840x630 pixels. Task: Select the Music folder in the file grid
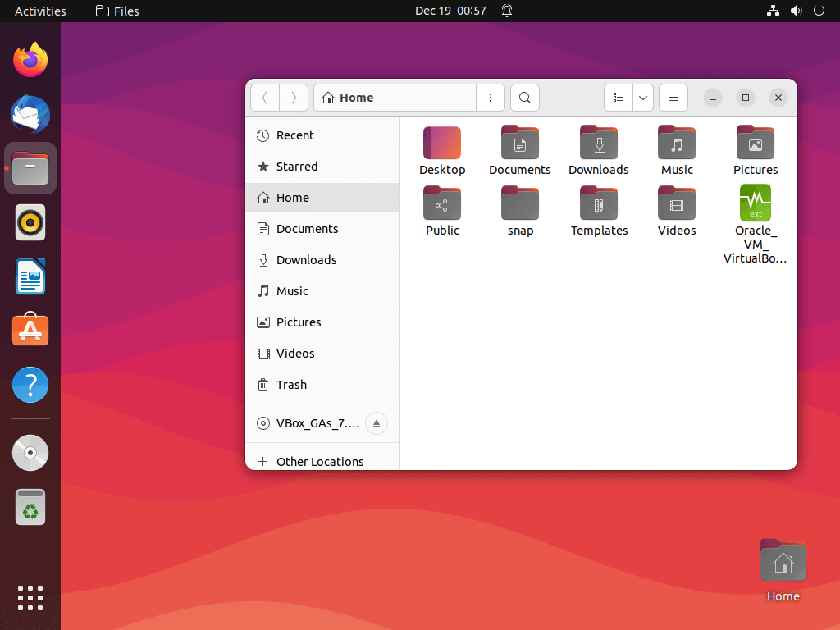pyautogui.click(x=677, y=151)
